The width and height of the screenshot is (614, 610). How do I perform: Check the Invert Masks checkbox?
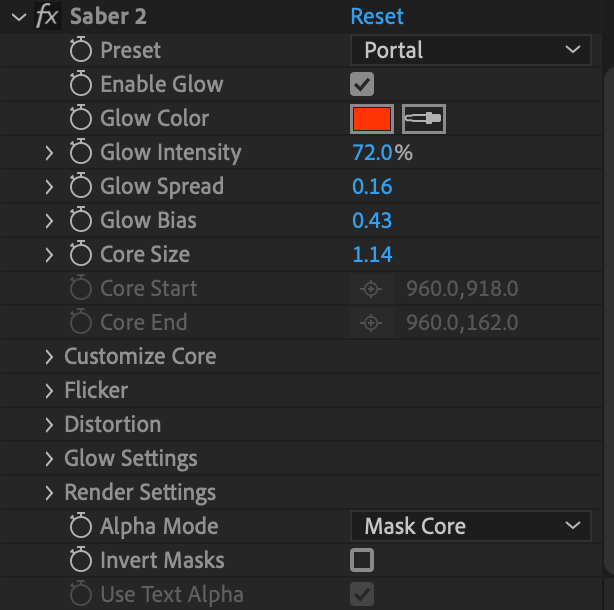click(362, 560)
